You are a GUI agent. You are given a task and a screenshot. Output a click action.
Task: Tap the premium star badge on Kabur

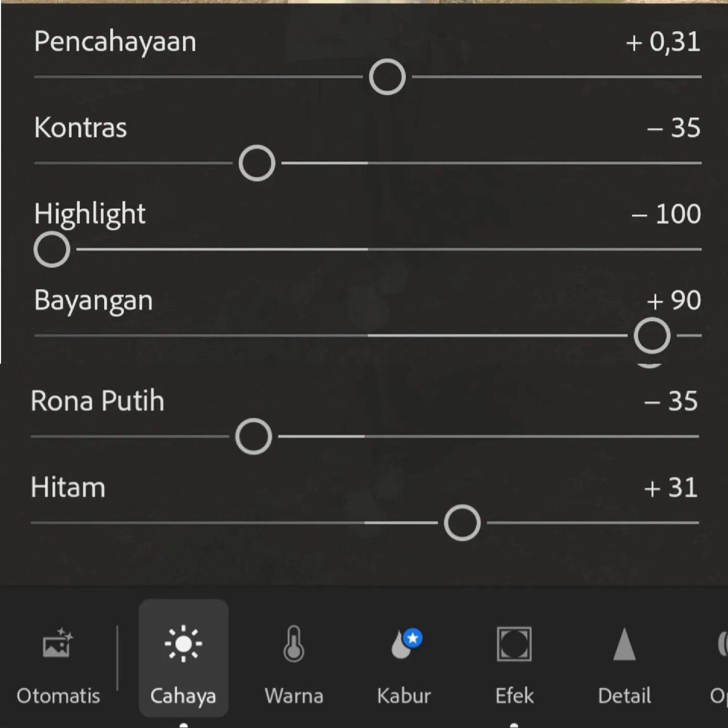(413, 638)
